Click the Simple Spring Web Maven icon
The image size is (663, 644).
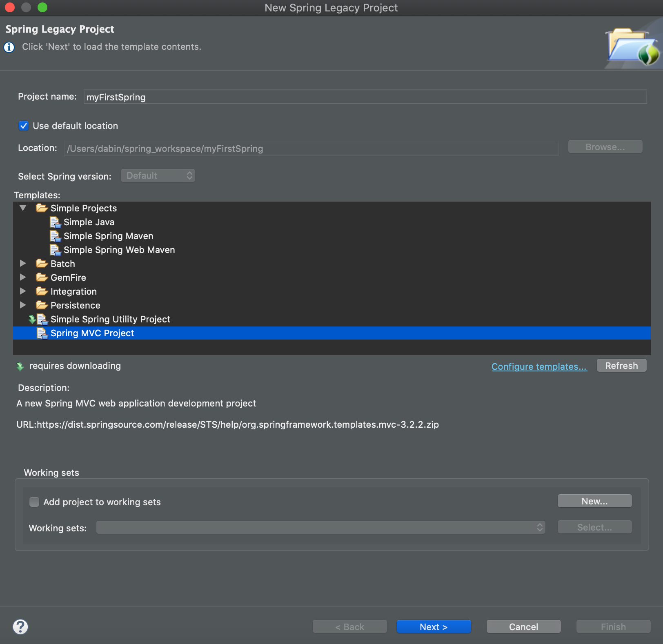(55, 250)
